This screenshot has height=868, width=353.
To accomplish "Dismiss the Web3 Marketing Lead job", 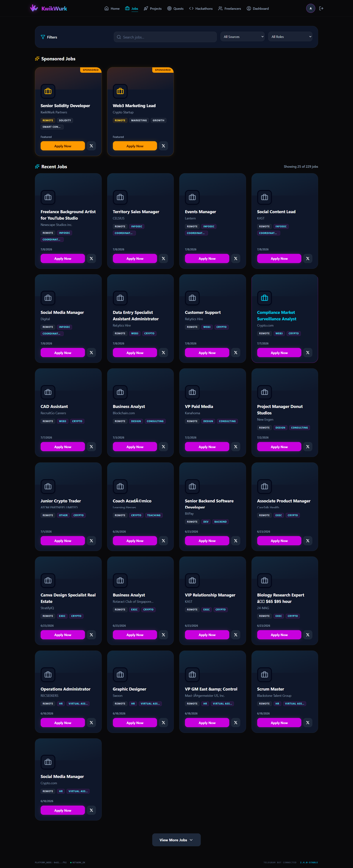I will pyautogui.click(x=163, y=146).
